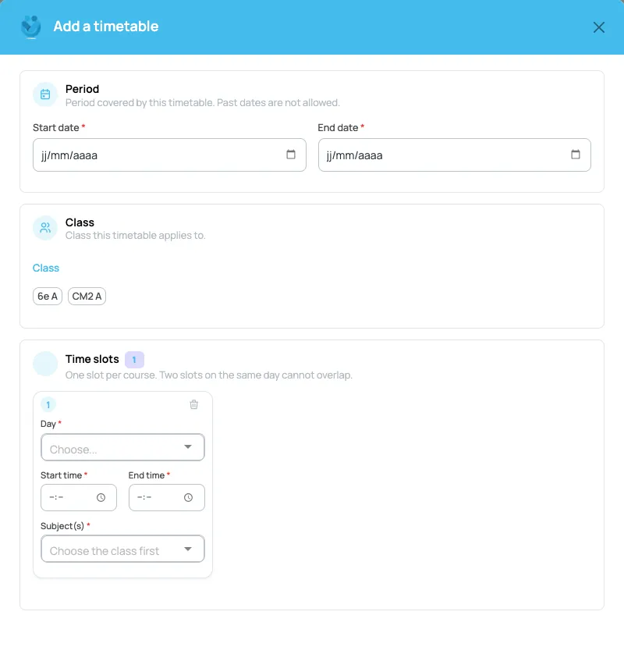The width and height of the screenshot is (624, 672).
Task: Click the slot number 1 badge
Action: click(48, 404)
